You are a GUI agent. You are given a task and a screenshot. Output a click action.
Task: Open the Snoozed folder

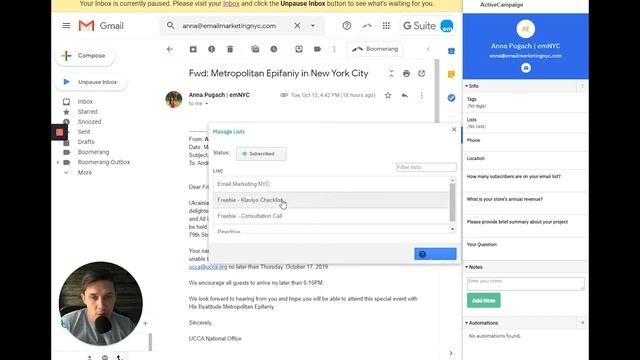point(89,122)
